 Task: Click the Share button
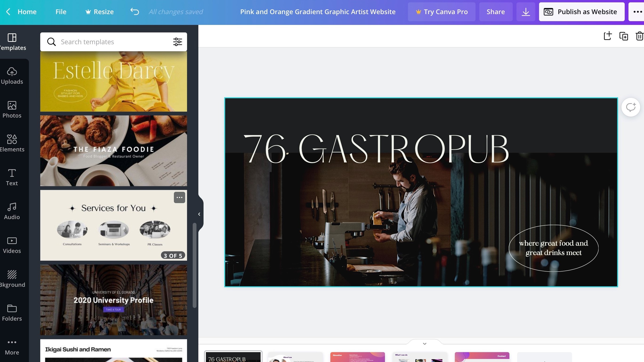coord(496,12)
